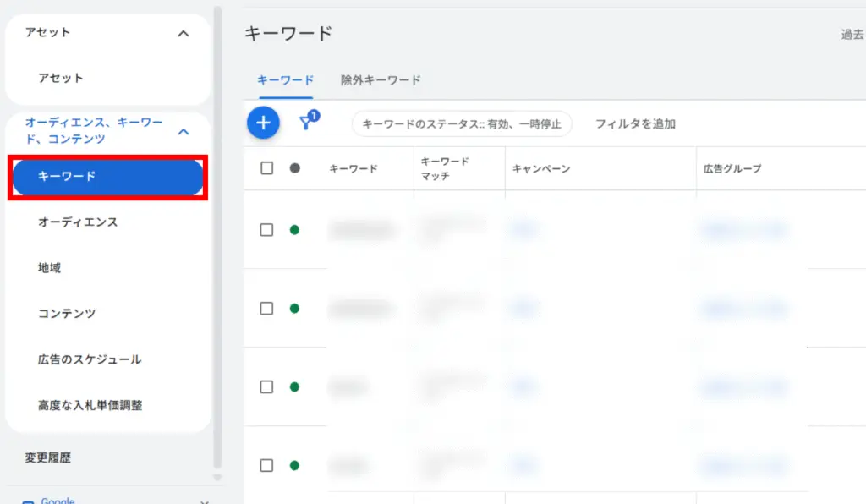
Task: Click the Google icon at sidebar bottom
Action: click(x=28, y=501)
